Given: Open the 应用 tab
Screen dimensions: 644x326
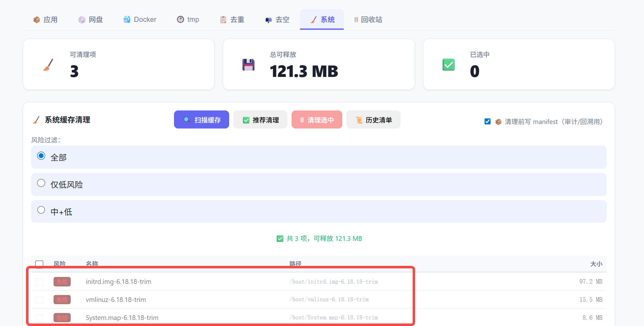Looking at the screenshot, I should [x=45, y=20].
